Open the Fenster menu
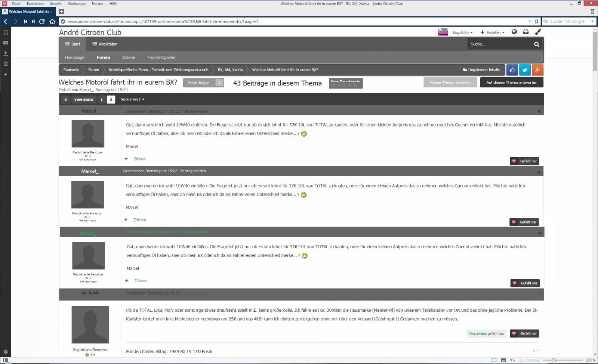This screenshot has width=598, height=364. (x=98, y=4)
